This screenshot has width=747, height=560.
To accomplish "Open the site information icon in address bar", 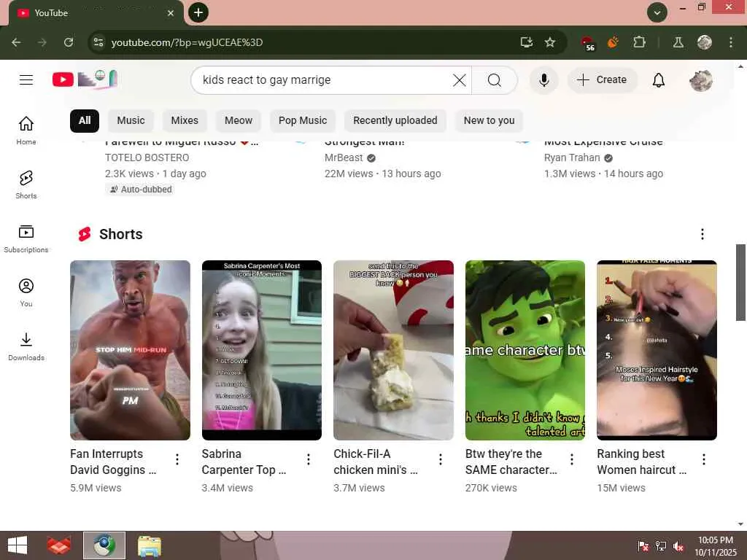I will [98, 42].
